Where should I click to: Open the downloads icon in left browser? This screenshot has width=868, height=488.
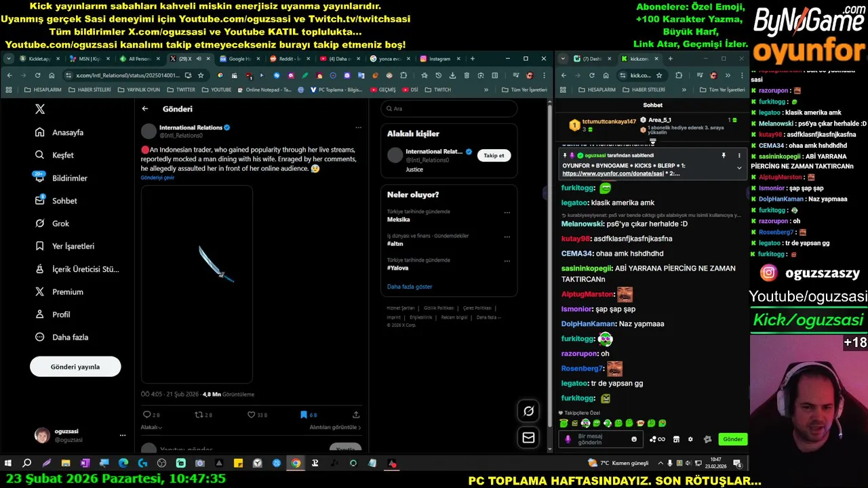click(452, 75)
